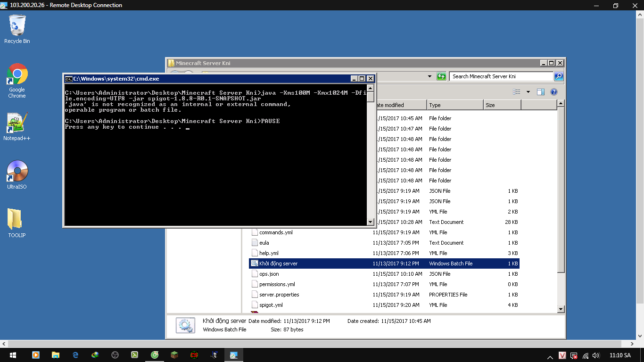The image size is (644, 362).
Task: Sort files by the Type column header
Action: (454, 105)
